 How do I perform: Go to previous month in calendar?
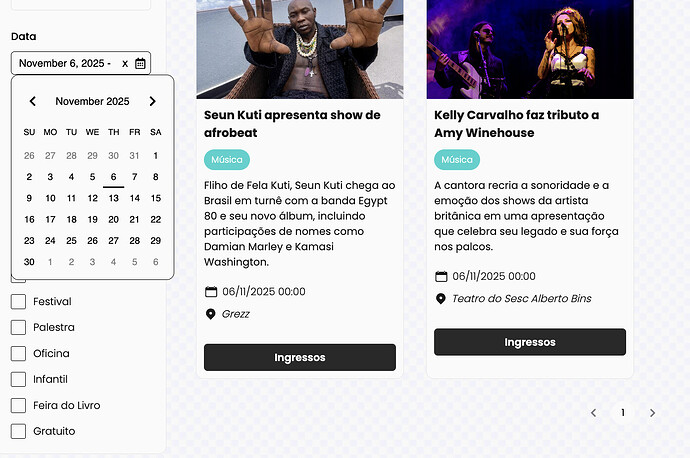pos(33,101)
